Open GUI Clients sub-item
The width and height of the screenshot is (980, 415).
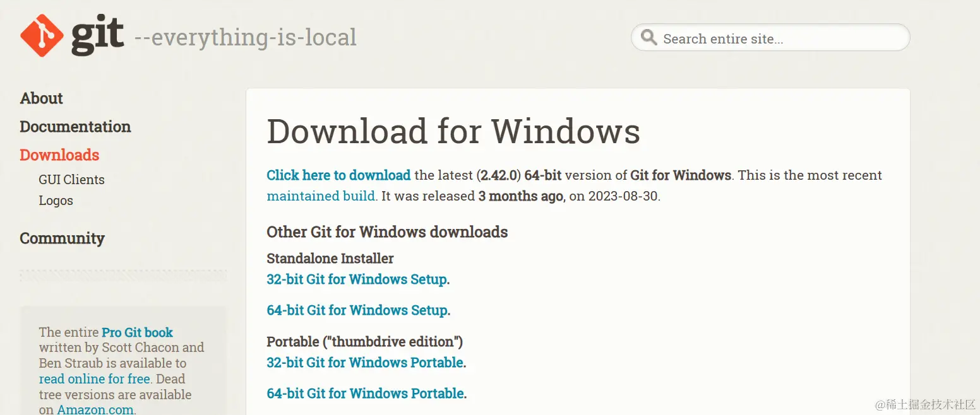point(71,180)
